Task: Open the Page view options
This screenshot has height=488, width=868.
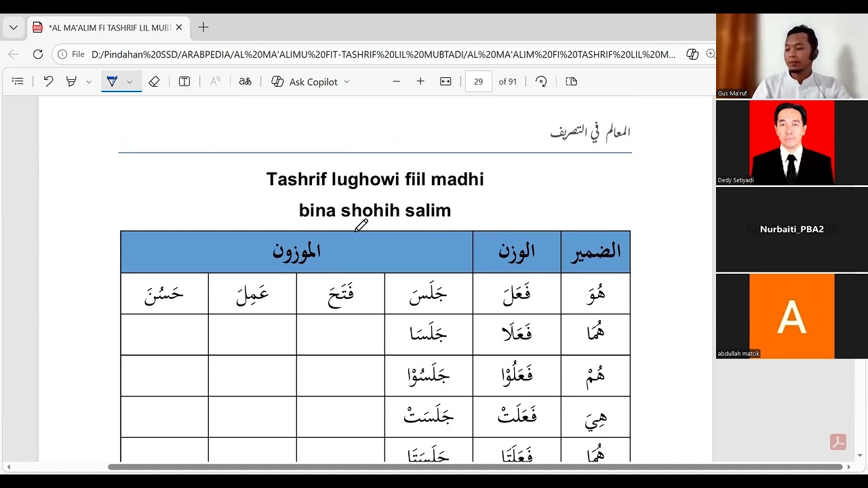Action: [x=572, y=81]
